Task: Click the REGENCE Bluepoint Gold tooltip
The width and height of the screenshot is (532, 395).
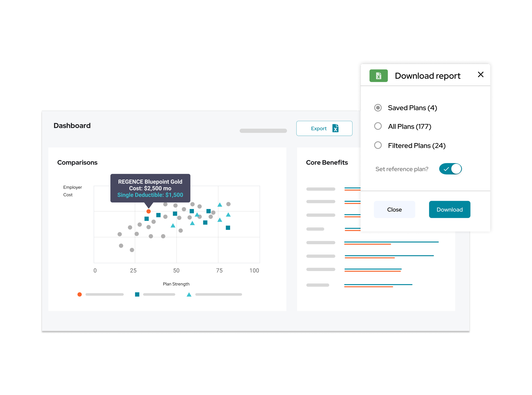Action: (x=150, y=188)
